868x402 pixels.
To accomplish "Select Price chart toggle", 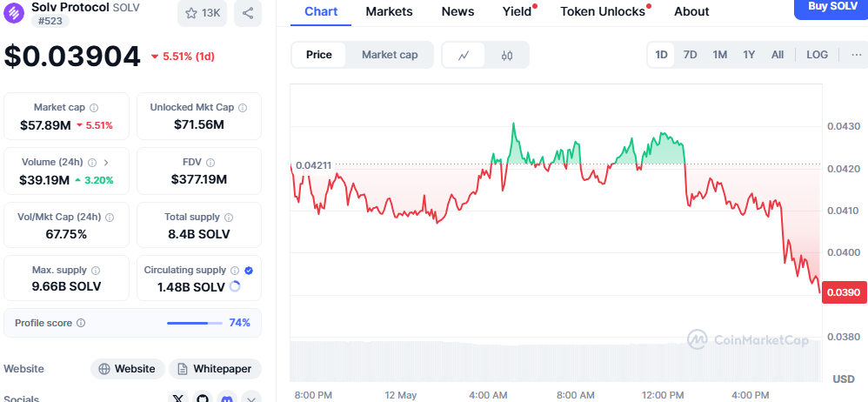I will tap(319, 55).
